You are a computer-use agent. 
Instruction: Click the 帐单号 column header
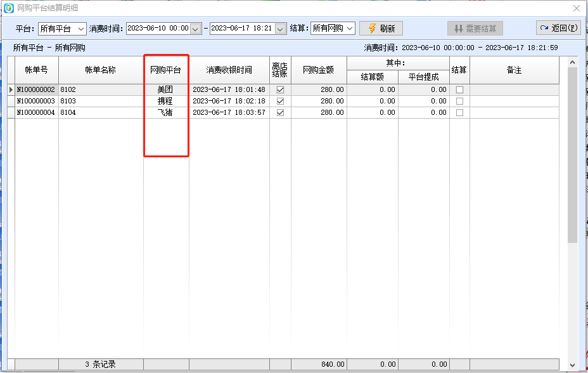click(x=36, y=70)
